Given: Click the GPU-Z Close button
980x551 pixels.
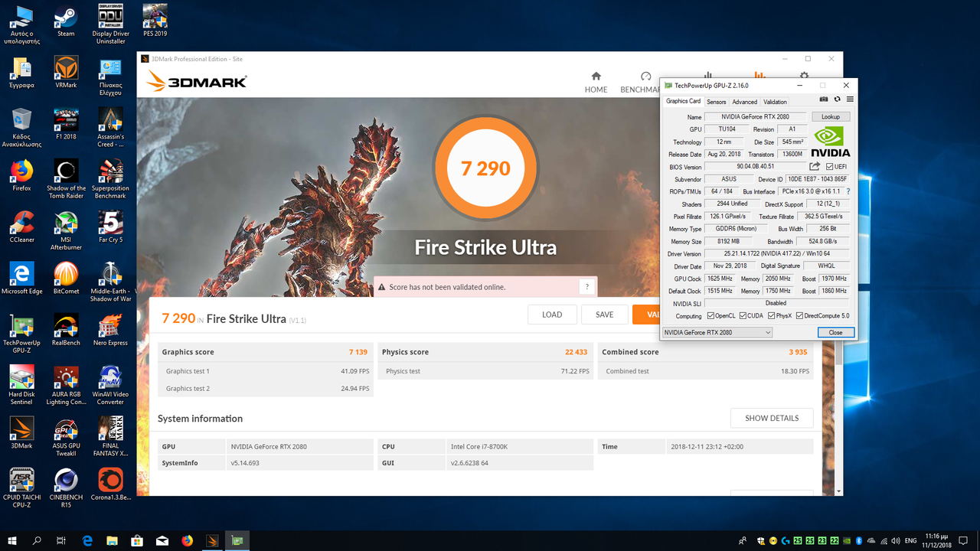Looking at the screenshot, I should [x=835, y=333].
